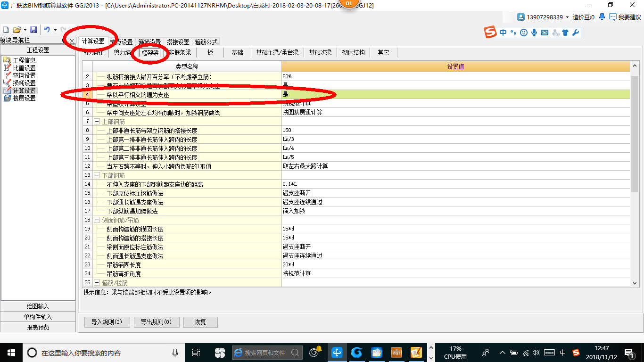Click the Sogou skin shirt icon
The image size is (644, 362).
pyautogui.click(x=565, y=33)
